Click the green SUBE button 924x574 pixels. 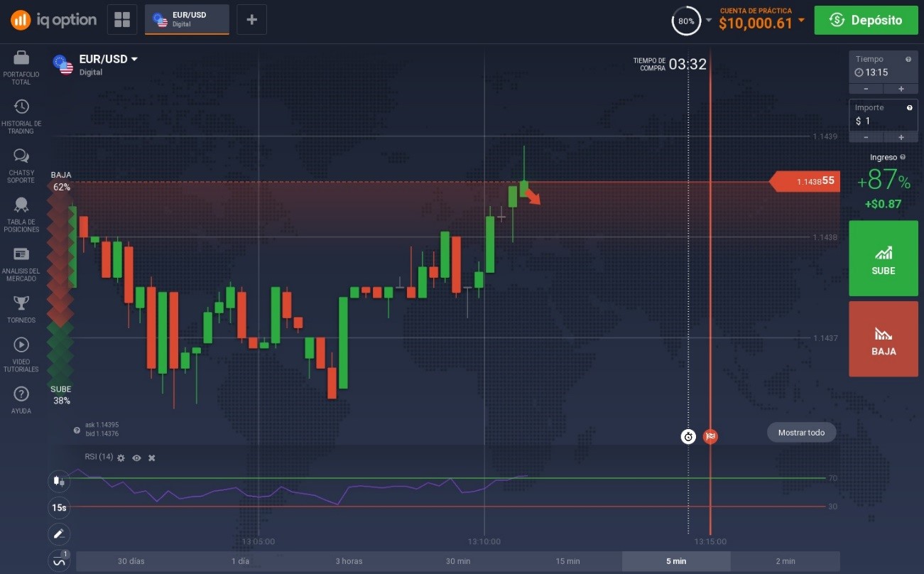(884, 259)
